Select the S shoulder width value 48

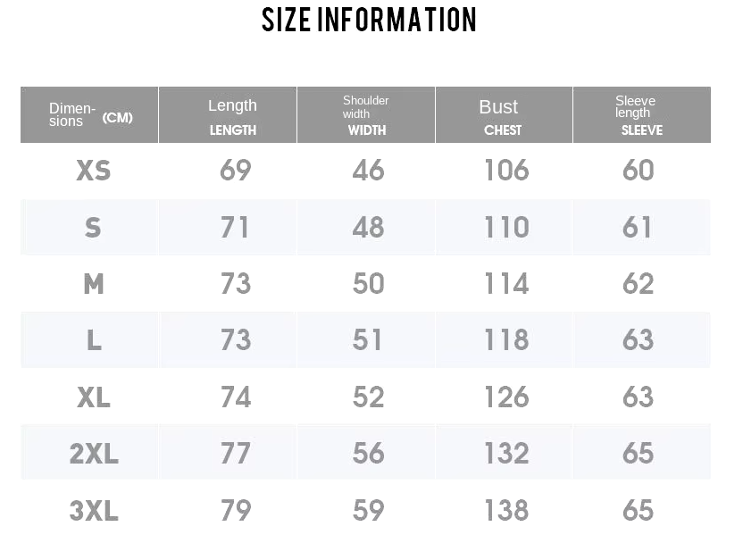point(368,228)
